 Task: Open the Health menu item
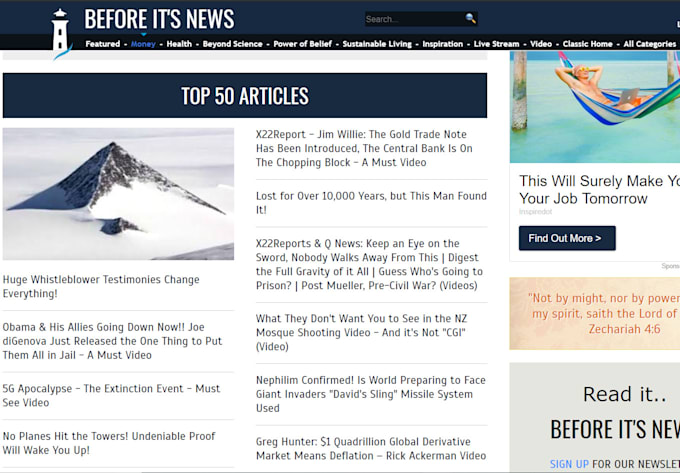click(x=179, y=44)
